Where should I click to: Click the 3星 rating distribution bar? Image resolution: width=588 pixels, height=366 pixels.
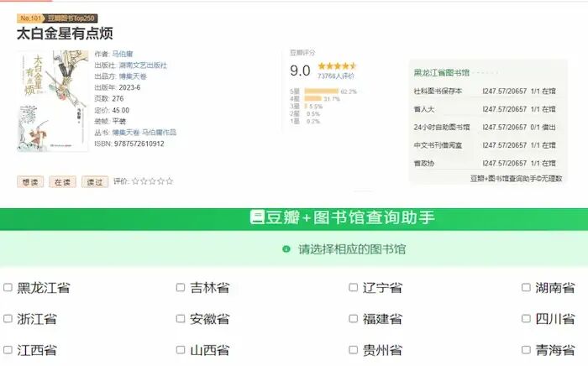(x=306, y=107)
